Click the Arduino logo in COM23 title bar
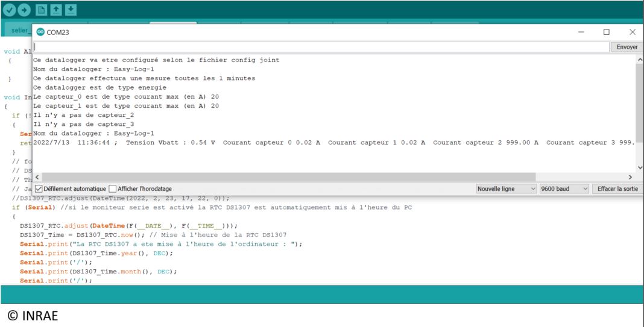Screen dimensions: 644x327 pyautogui.click(x=40, y=33)
